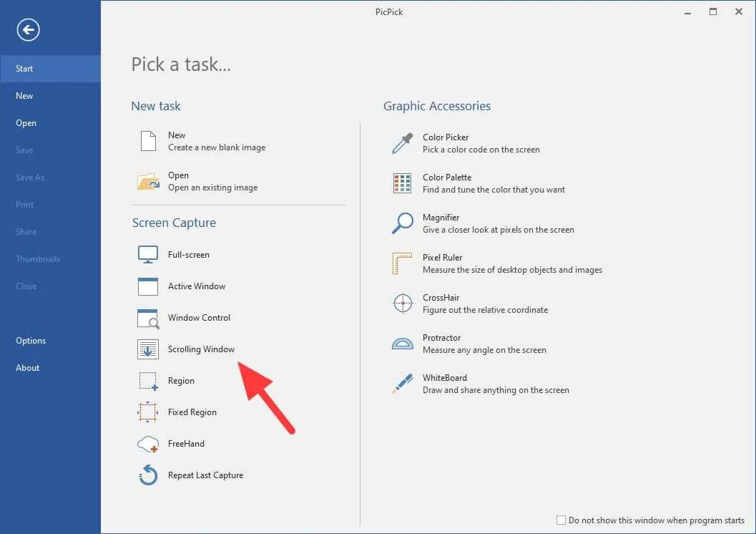
Task: Click 'Pick a color code on the screen'
Action: (481, 150)
